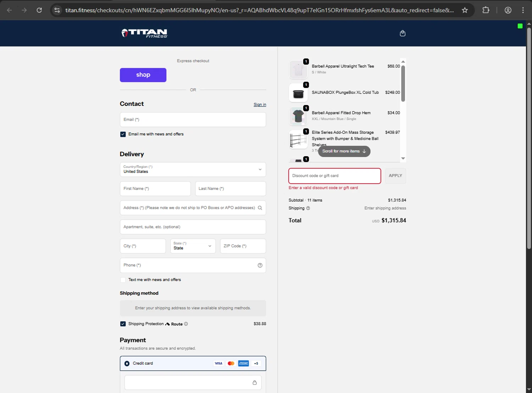This screenshot has width=532, height=393.
Task: Open the browser profile icon
Action: click(508, 10)
